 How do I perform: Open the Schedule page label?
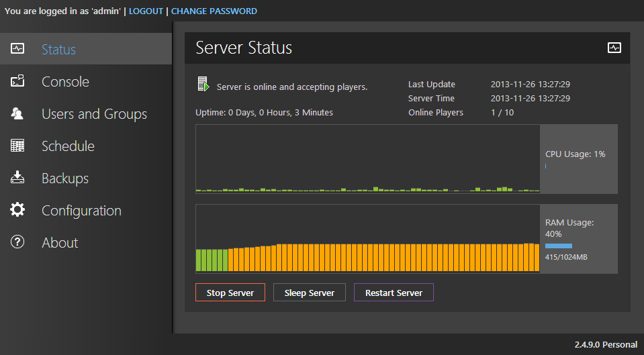(x=68, y=146)
